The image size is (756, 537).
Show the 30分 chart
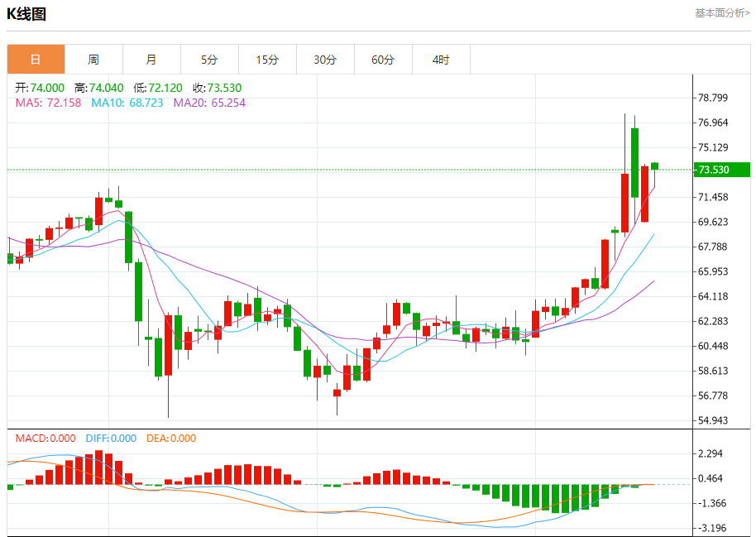pyautogui.click(x=325, y=60)
